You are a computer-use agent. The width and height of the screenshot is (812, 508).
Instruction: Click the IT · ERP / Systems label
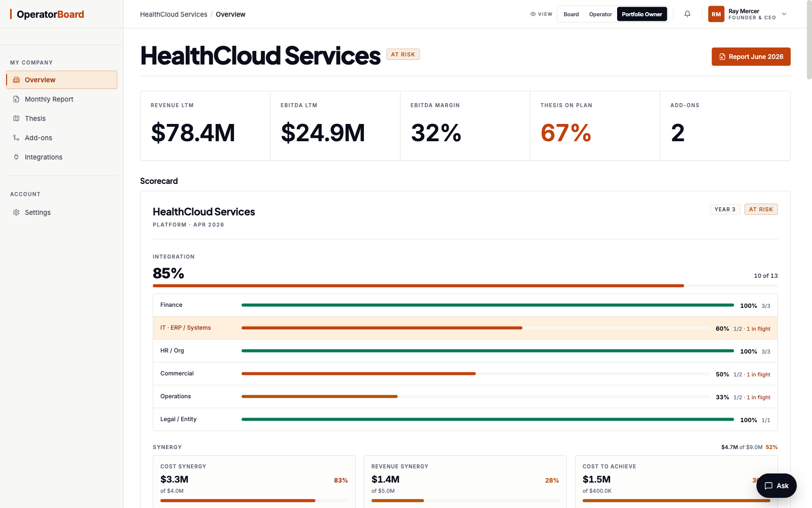186,328
